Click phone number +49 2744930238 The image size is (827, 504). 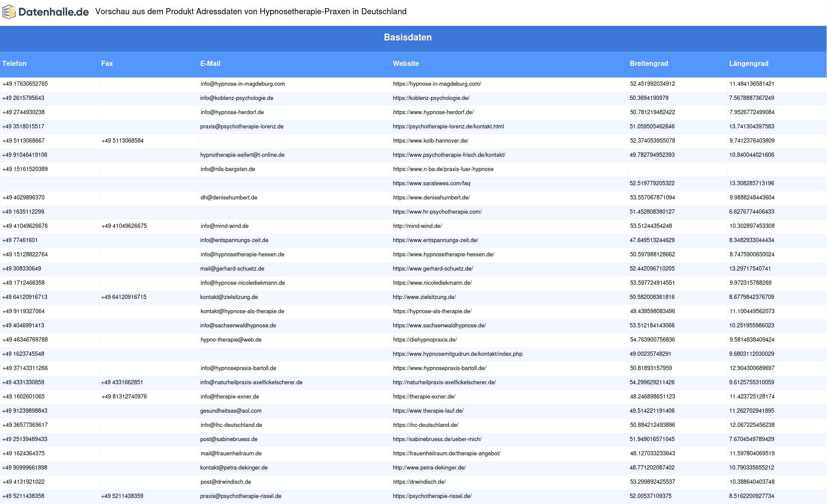(x=24, y=112)
